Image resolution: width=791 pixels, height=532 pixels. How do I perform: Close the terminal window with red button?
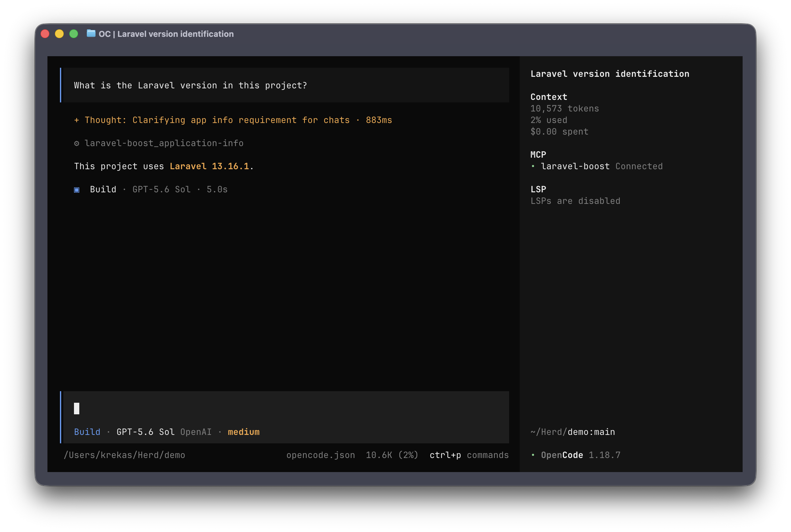click(x=45, y=34)
